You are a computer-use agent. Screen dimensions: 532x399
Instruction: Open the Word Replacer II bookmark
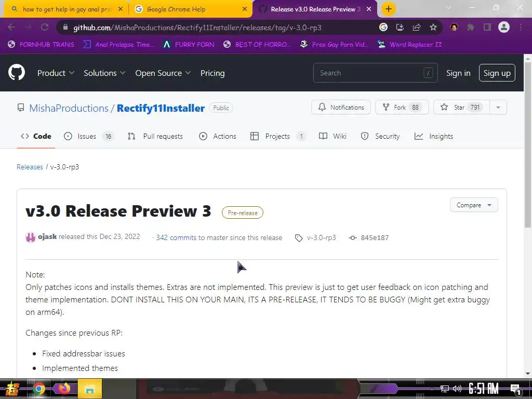pos(409,45)
